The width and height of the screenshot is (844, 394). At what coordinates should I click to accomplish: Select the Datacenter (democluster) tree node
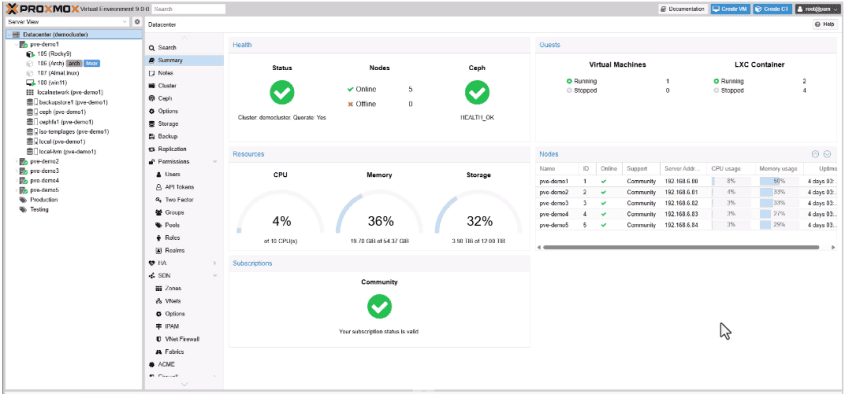click(x=74, y=34)
